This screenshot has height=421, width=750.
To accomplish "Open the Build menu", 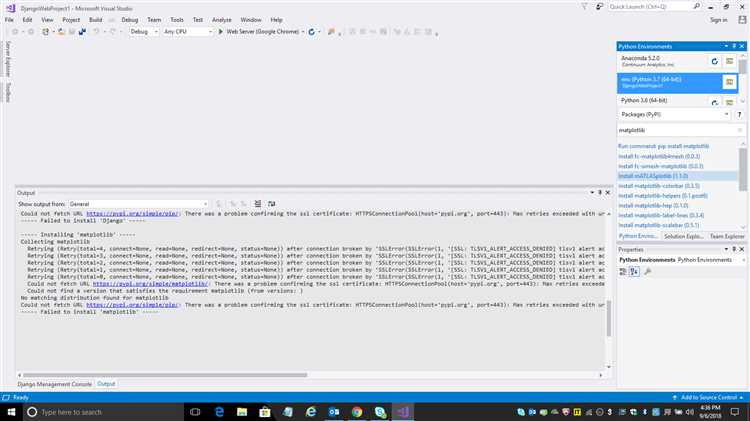I will click(x=96, y=20).
